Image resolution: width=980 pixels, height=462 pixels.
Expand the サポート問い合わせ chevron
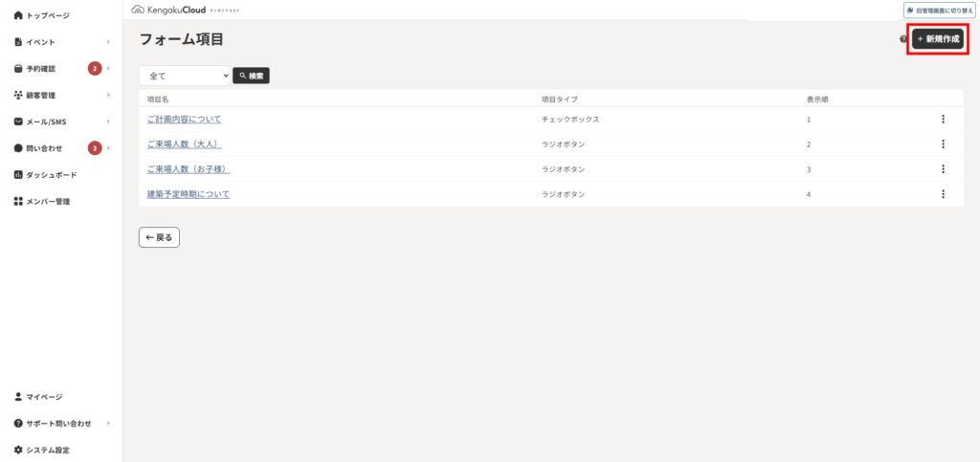tap(108, 424)
